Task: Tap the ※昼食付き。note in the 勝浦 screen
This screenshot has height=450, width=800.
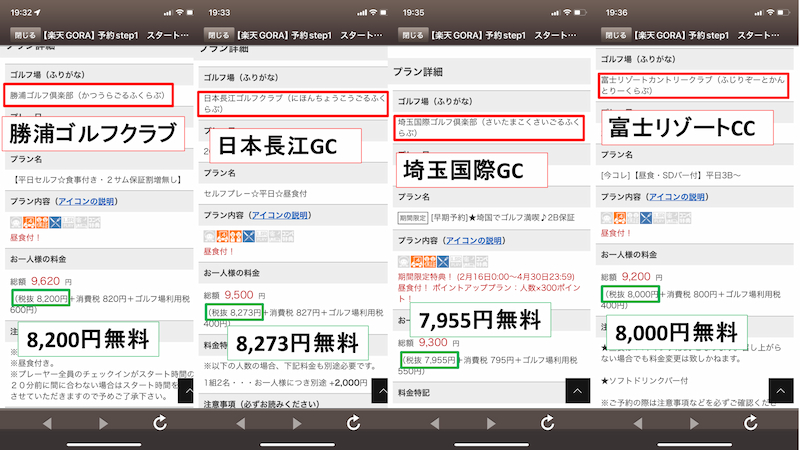Action: click(33, 363)
